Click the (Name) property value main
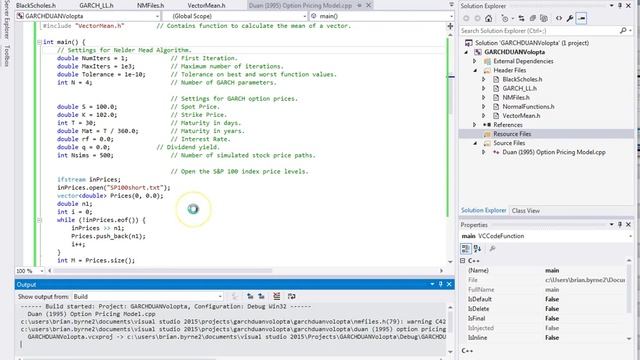Viewport: 640px width, 360px height. point(552,270)
